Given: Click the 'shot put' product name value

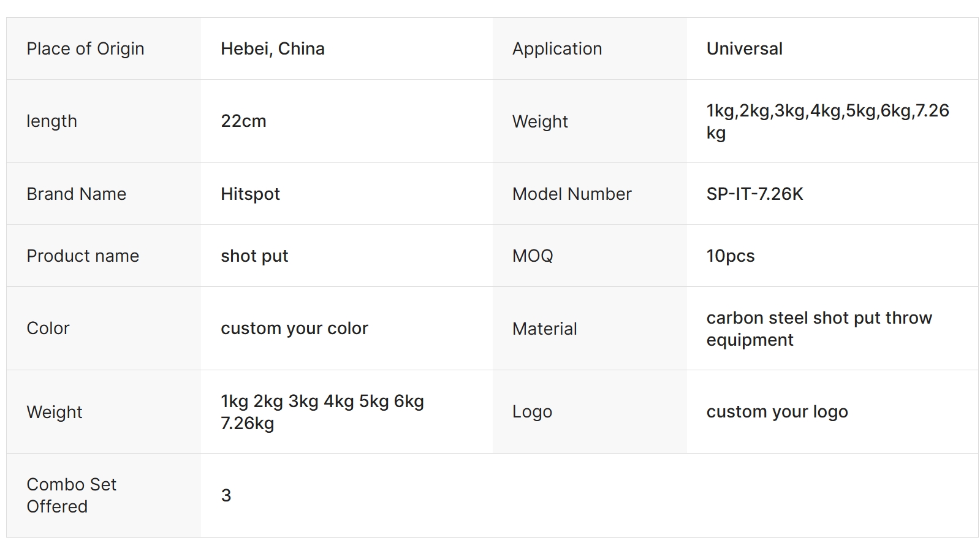Looking at the screenshot, I should [x=254, y=256].
